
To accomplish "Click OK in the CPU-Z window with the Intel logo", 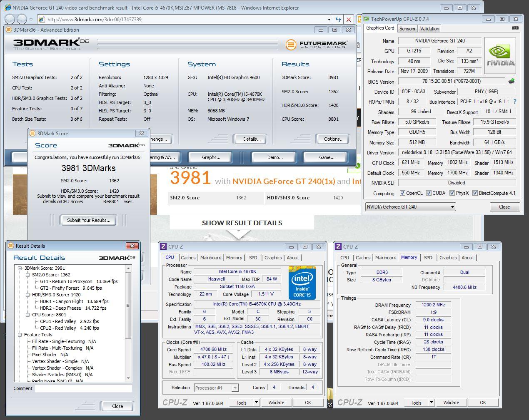I will [x=308, y=403].
